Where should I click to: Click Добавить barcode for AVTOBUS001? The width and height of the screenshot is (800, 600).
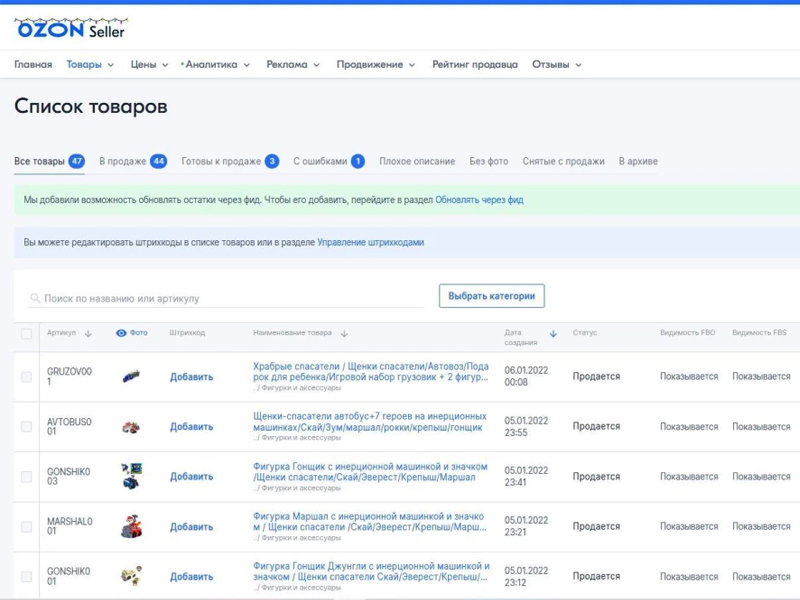click(x=191, y=427)
